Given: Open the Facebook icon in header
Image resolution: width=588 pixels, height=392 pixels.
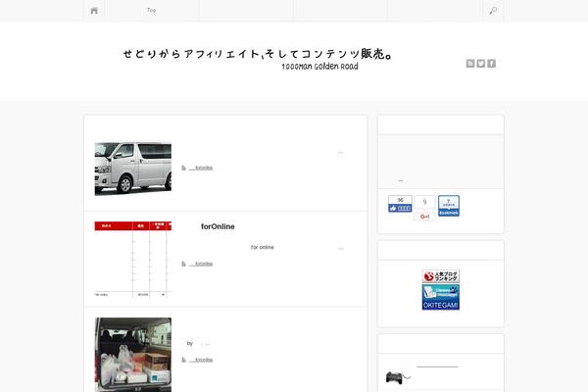Looking at the screenshot, I should pyautogui.click(x=491, y=64).
